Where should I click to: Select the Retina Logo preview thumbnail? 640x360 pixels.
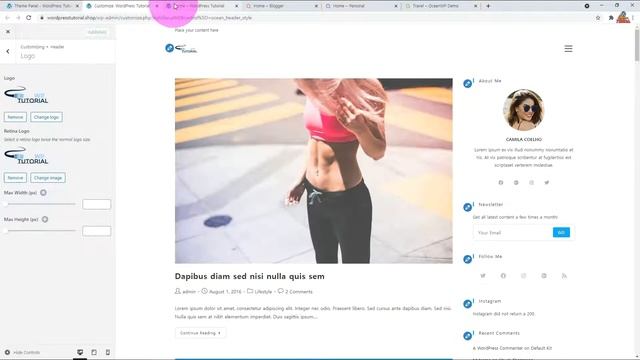pyautogui.click(x=26, y=156)
